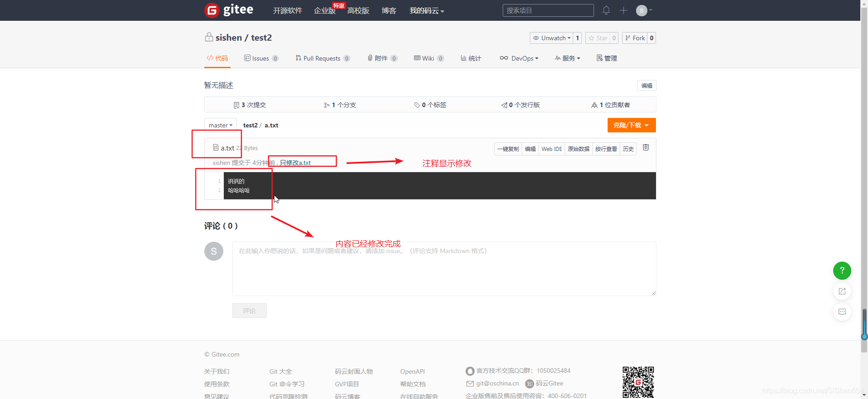Click the share floating icon
This screenshot has width=868, height=399.
tap(842, 291)
